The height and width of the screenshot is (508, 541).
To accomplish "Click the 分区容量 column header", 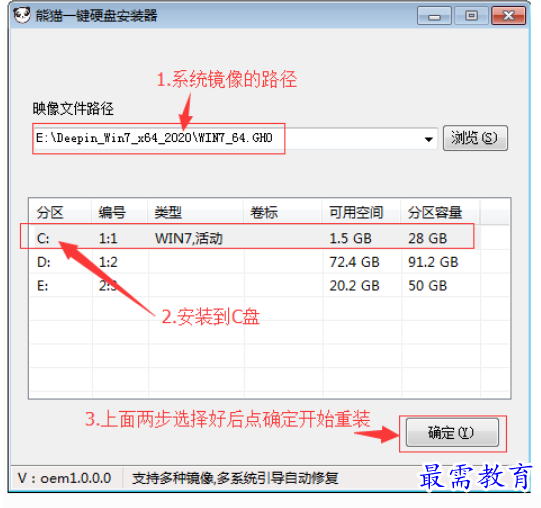I will coord(440,212).
